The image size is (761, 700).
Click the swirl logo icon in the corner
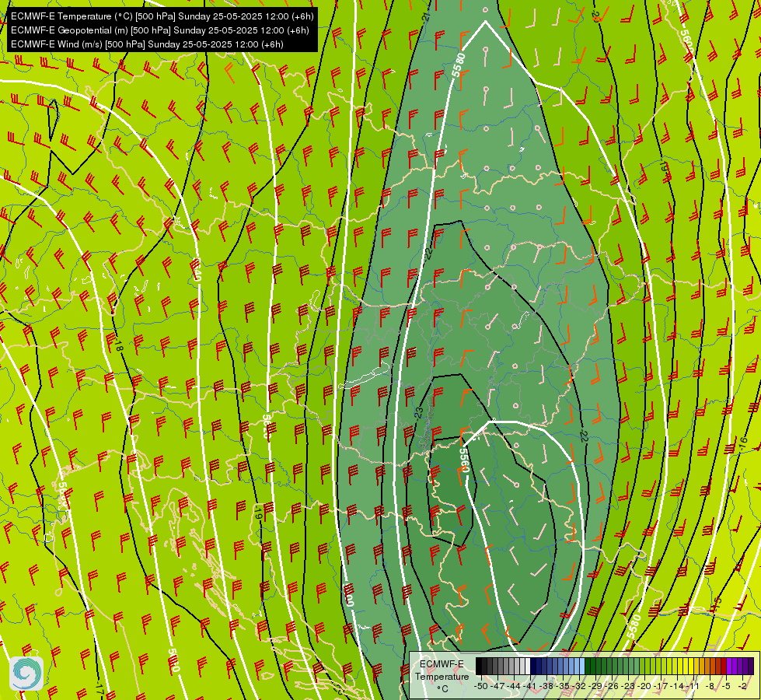coord(26,674)
